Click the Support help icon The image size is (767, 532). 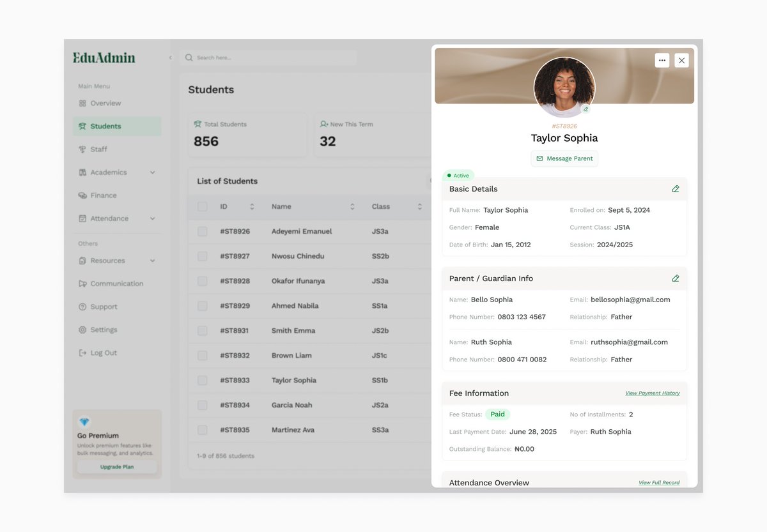tap(82, 307)
